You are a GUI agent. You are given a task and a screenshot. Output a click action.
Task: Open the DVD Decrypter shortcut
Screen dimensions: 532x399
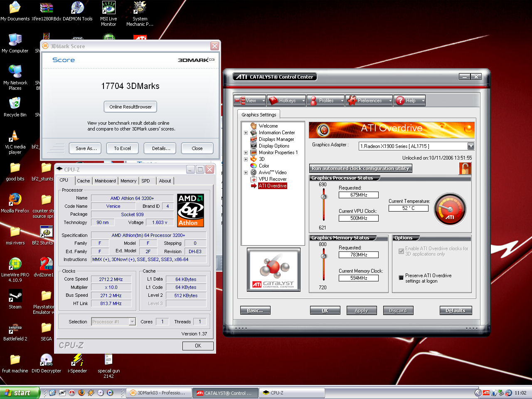click(46, 364)
